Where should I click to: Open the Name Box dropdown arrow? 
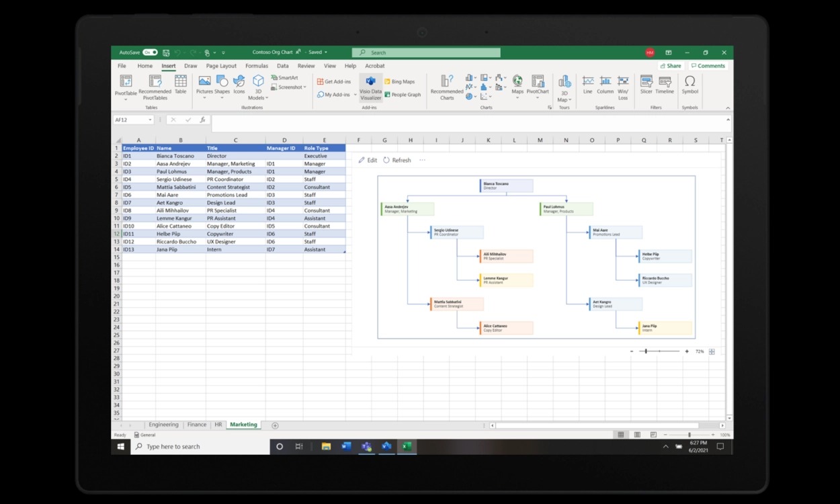pyautogui.click(x=150, y=120)
